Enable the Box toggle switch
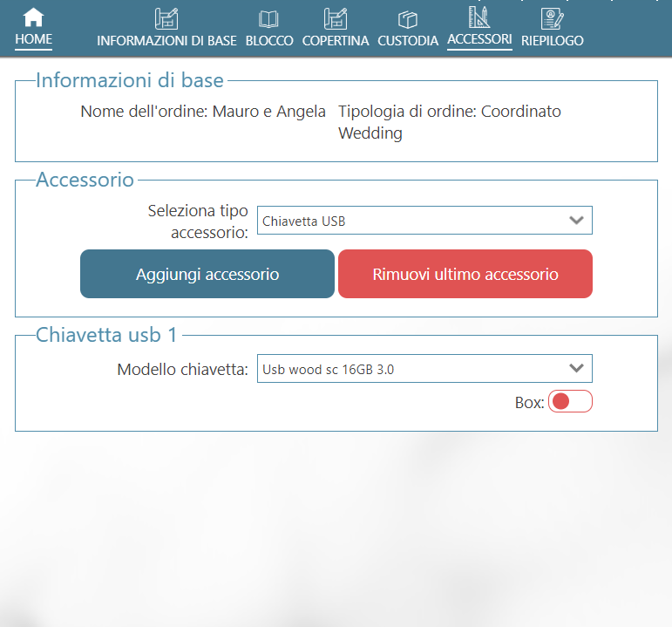 (x=570, y=401)
